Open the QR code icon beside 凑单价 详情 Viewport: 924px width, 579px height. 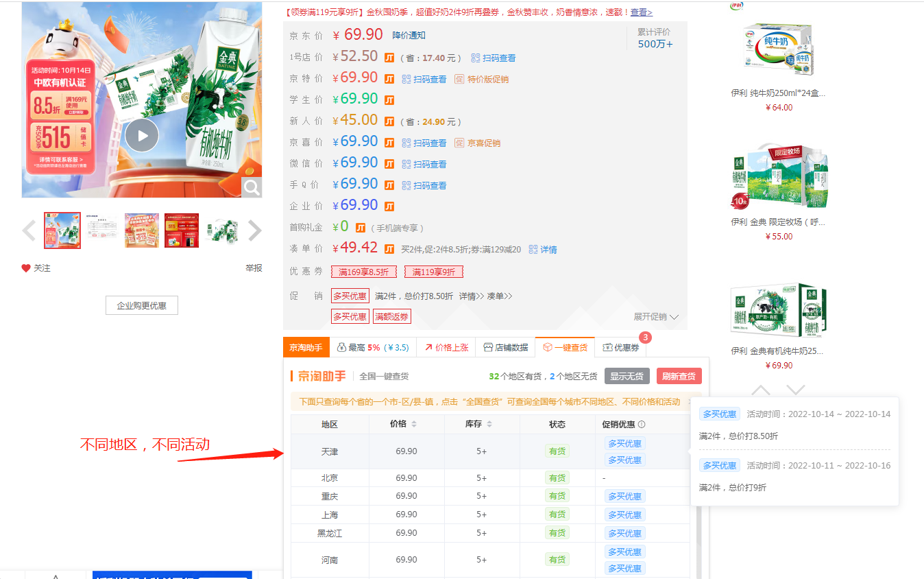(533, 250)
